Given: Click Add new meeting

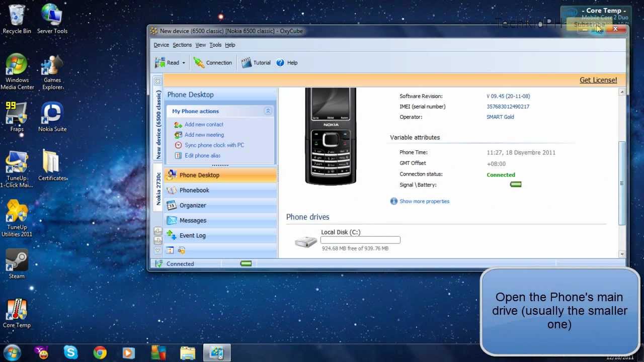Looking at the screenshot, I should (204, 135).
